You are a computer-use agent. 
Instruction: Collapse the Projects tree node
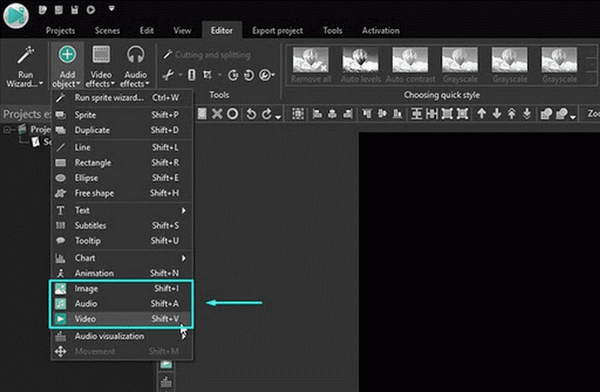[x=7, y=130]
